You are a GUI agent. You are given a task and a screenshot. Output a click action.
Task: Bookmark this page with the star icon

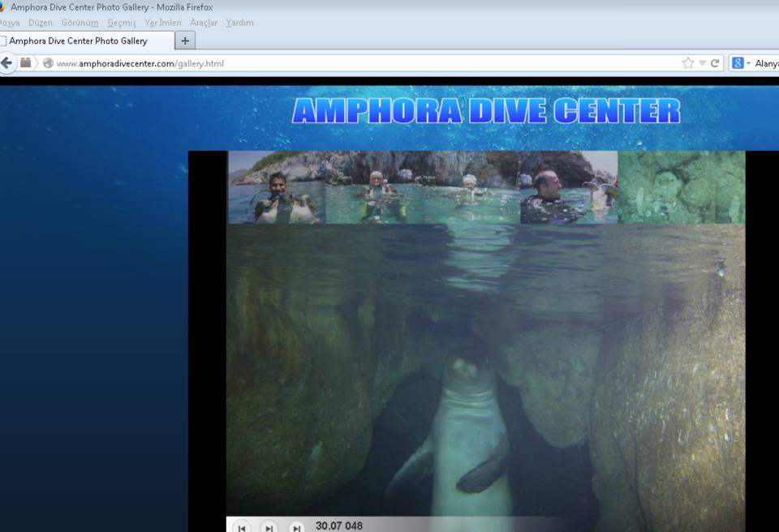click(x=688, y=63)
